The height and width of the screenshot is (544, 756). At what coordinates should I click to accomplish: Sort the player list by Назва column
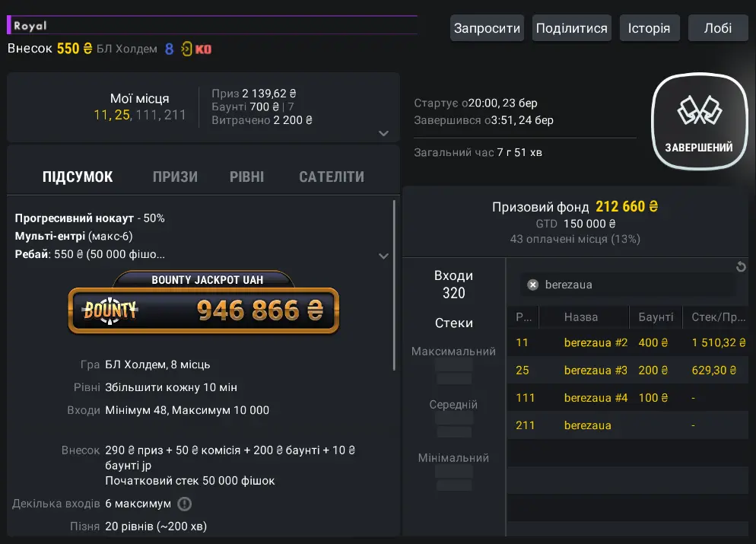[x=580, y=317]
